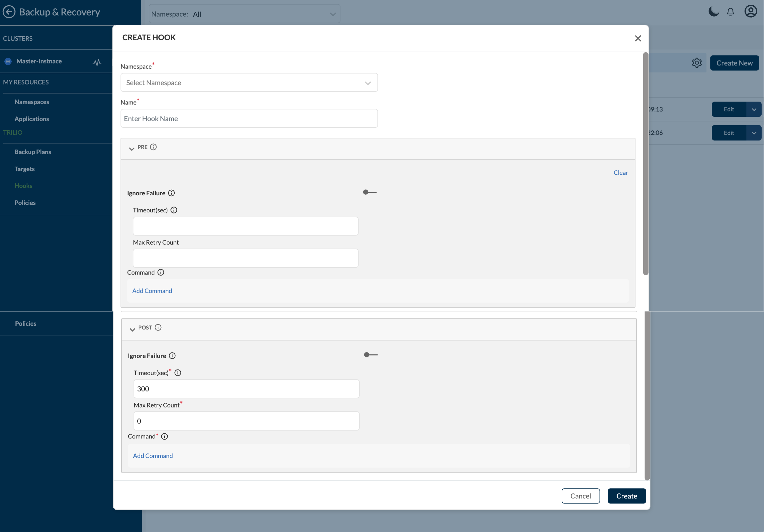Open the user profile account icon
Viewport: 764px width, 532px height.
(x=751, y=11)
